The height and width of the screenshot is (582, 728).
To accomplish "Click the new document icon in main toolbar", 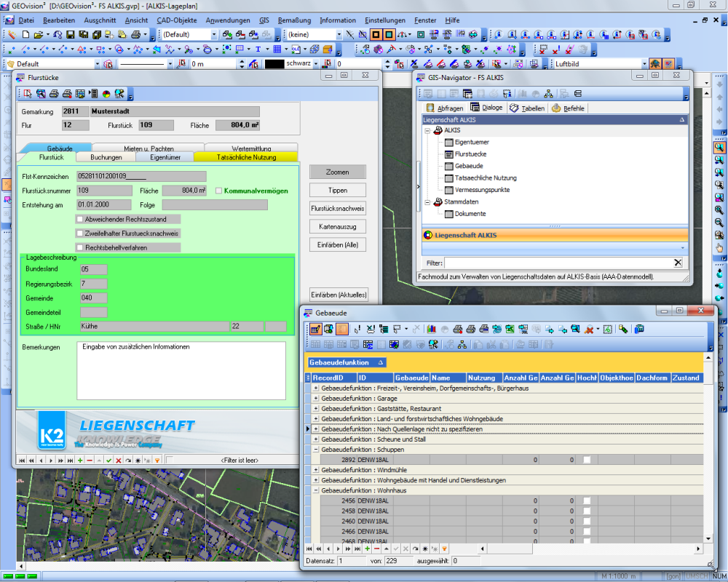I will [x=25, y=35].
